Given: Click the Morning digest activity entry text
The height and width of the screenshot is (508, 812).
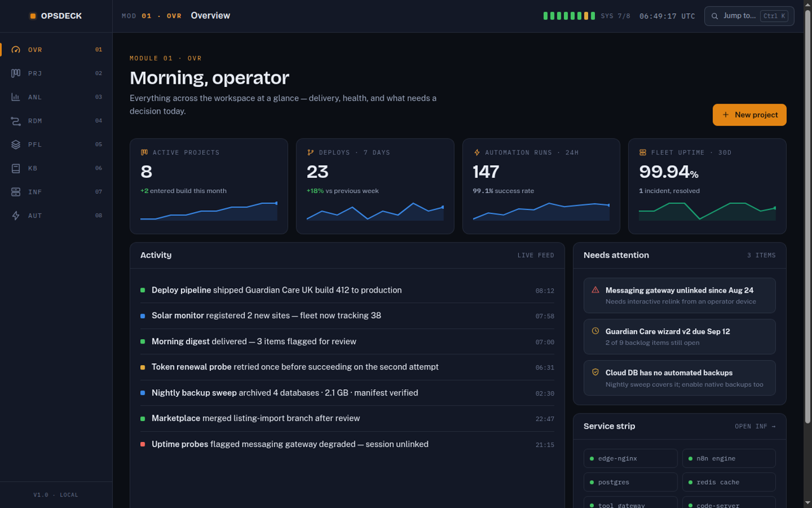Looking at the screenshot, I should [x=254, y=342].
